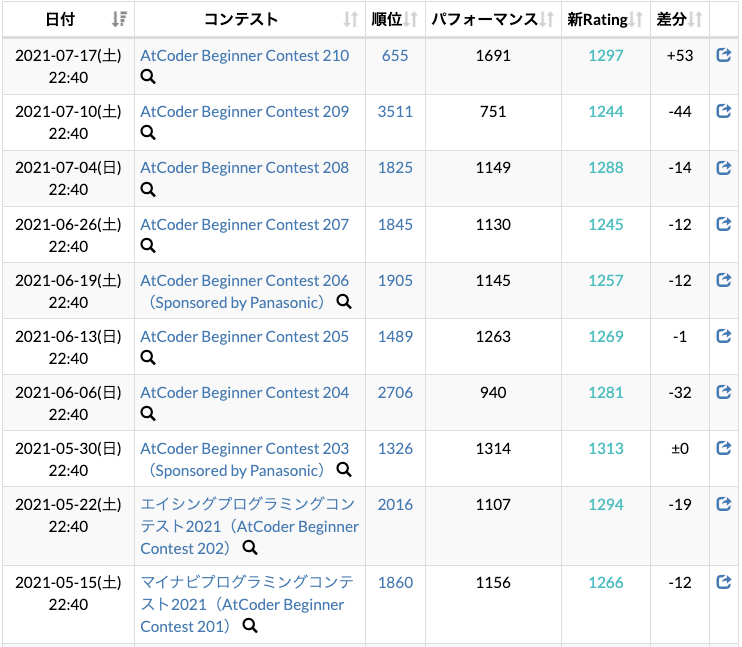Select performance value 1314
Screen dimensions: 742x647
tap(493, 449)
